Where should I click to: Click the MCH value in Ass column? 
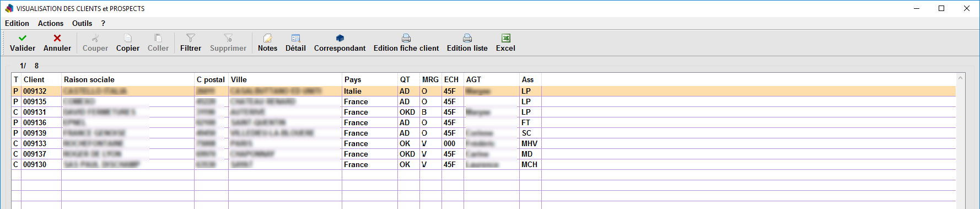click(x=529, y=164)
